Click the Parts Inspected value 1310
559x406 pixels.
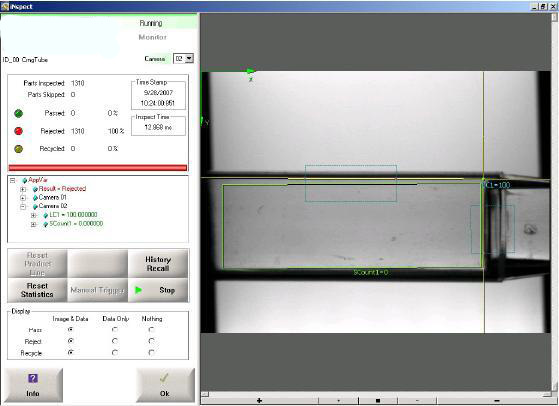77,83
